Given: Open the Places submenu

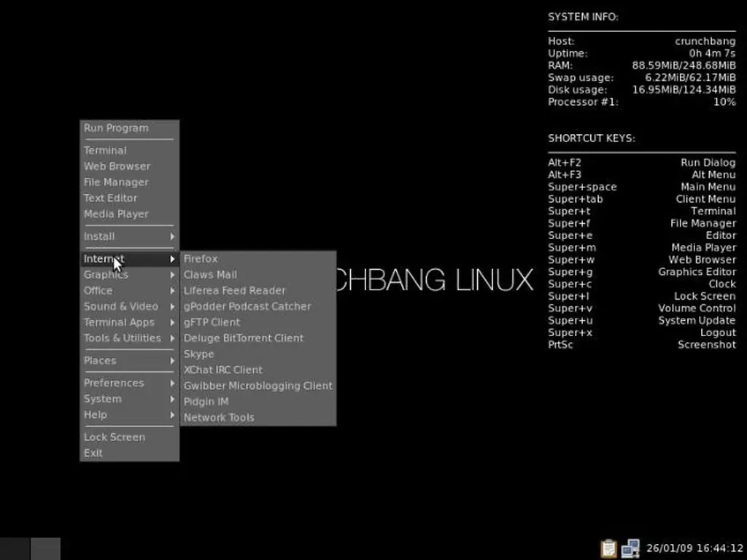Looking at the screenshot, I should tap(129, 360).
